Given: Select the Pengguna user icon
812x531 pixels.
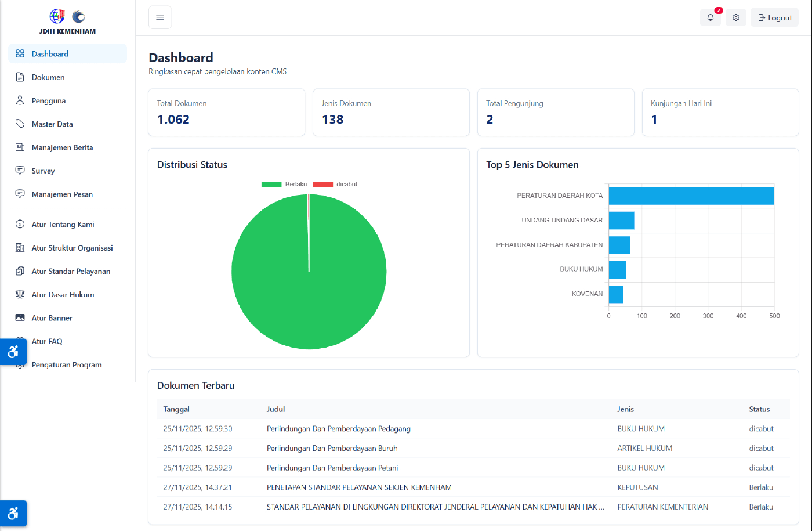Looking at the screenshot, I should 20,100.
